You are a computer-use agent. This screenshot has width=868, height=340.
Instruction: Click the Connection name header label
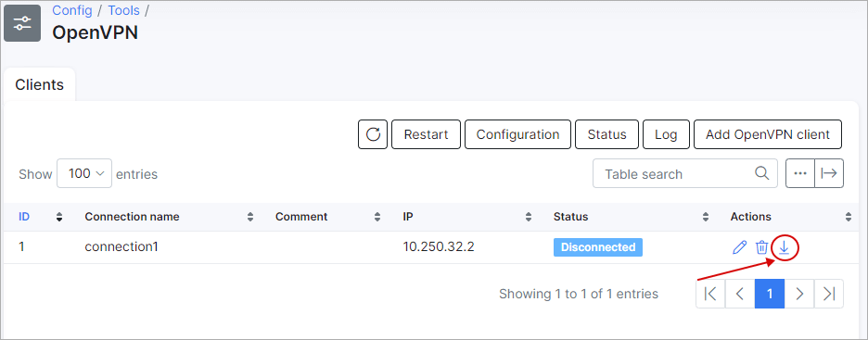(132, 217)
